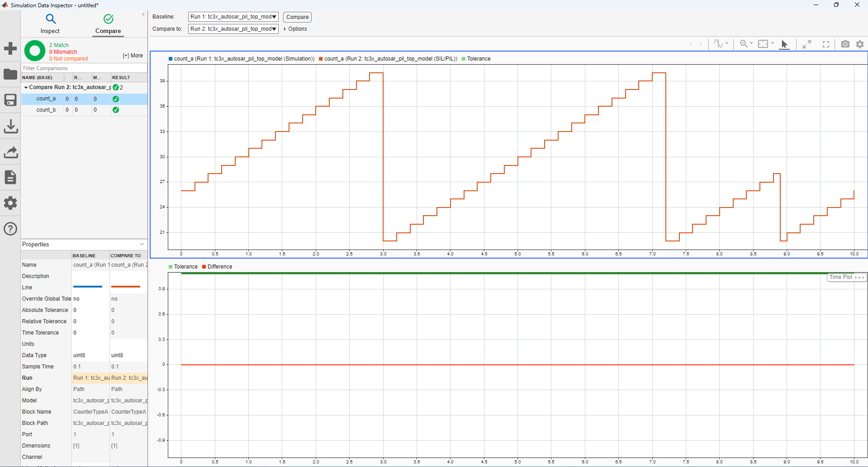Select the zoom magnifier tool

point(744,44)
